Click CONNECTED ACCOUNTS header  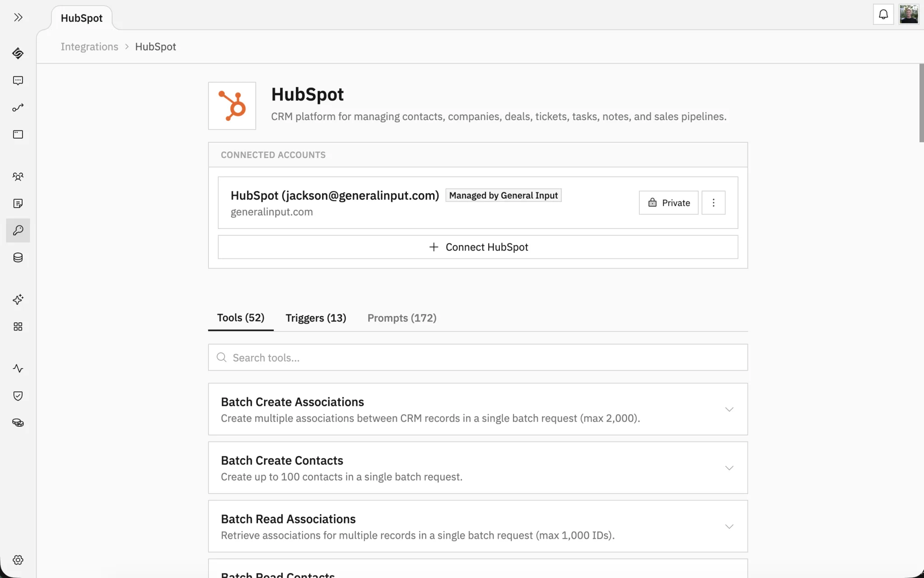(x=273, y=155)
